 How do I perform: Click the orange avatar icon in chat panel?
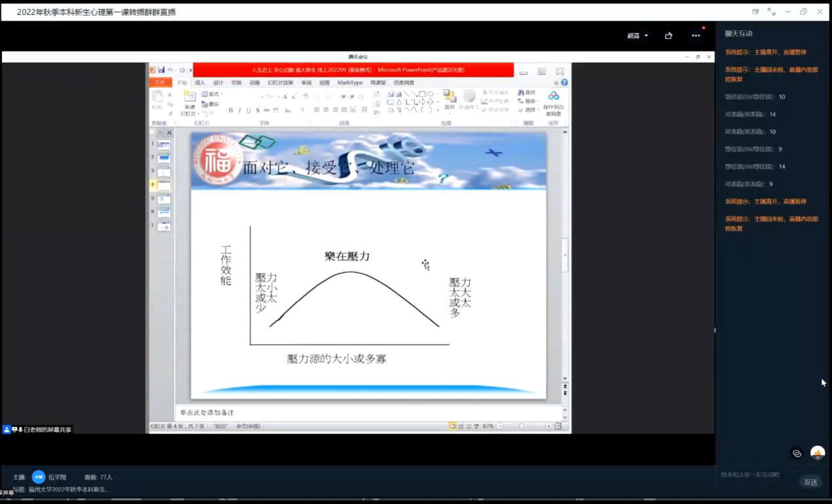point(817,453)
